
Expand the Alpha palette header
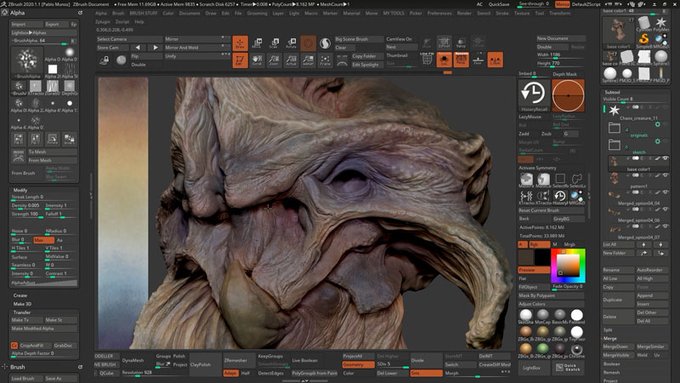pos(17,13)
